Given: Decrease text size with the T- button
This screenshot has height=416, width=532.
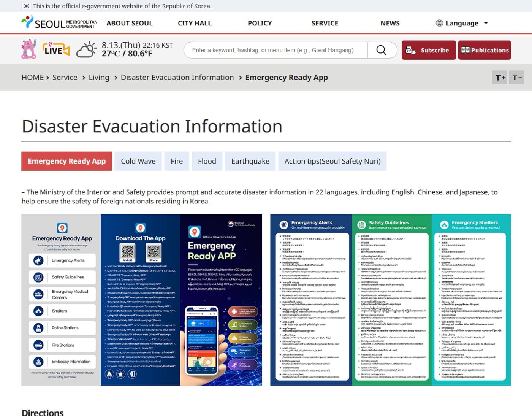Looking at the screenshot, I should coord(516,78).
